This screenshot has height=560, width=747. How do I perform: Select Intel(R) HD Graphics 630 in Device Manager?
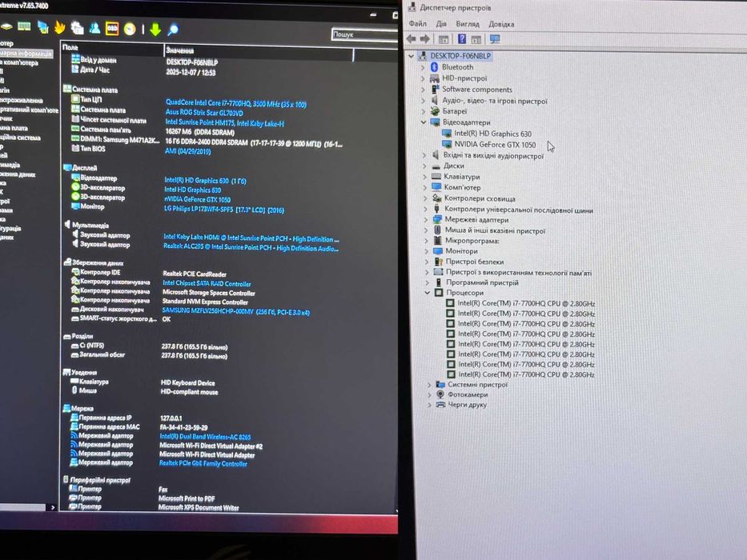click(492, 134)
